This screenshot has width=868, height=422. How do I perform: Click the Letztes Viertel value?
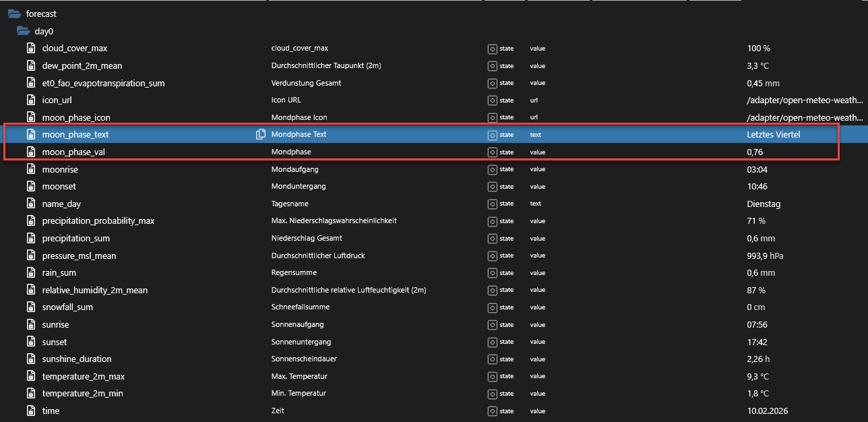774,135
